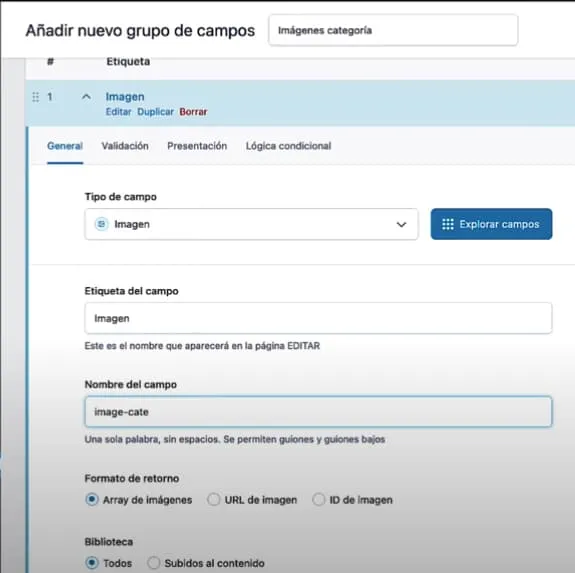Screen dimensions: 575x573
Task: Click the Nombre del campo input
Action: click(318, 412)
